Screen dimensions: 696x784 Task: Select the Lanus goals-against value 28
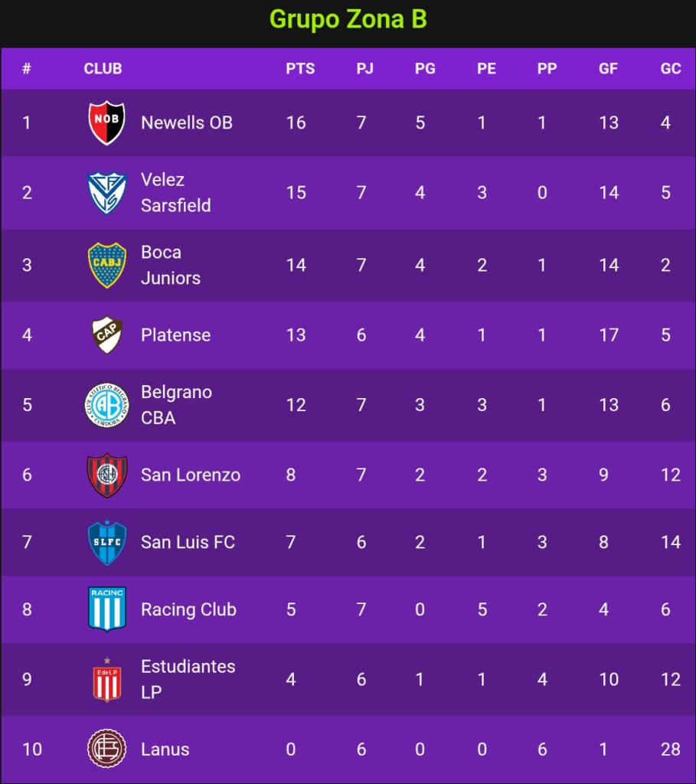pyautogui.click(x=670, y=749)
